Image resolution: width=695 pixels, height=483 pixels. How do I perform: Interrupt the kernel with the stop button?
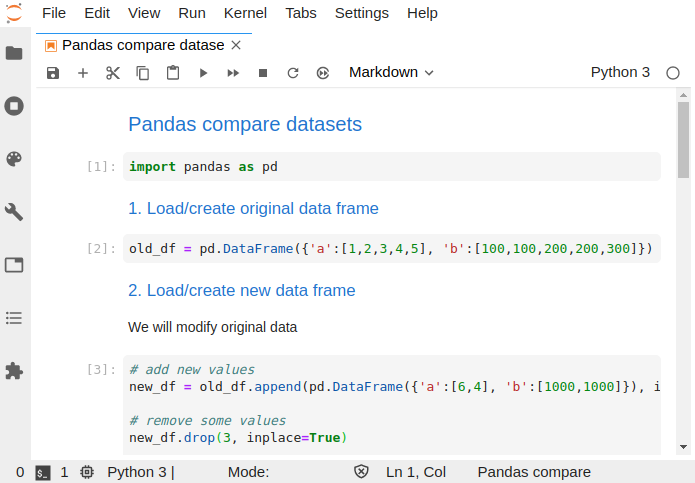coord(263,73)
